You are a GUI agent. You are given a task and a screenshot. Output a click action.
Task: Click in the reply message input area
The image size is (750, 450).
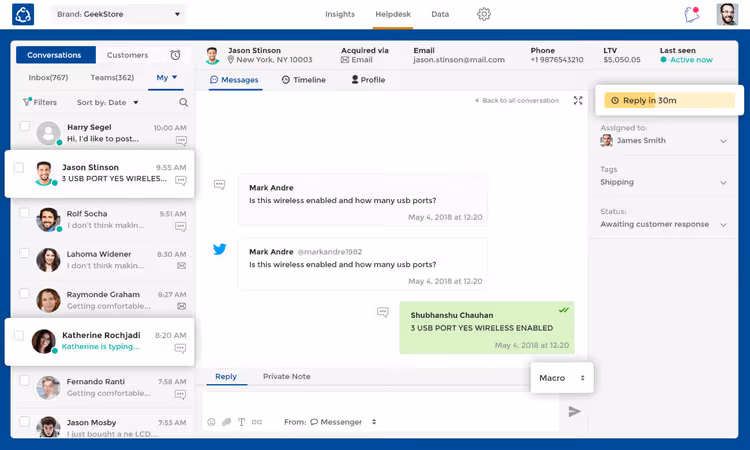pyautogui.click(x=380, y=403)
